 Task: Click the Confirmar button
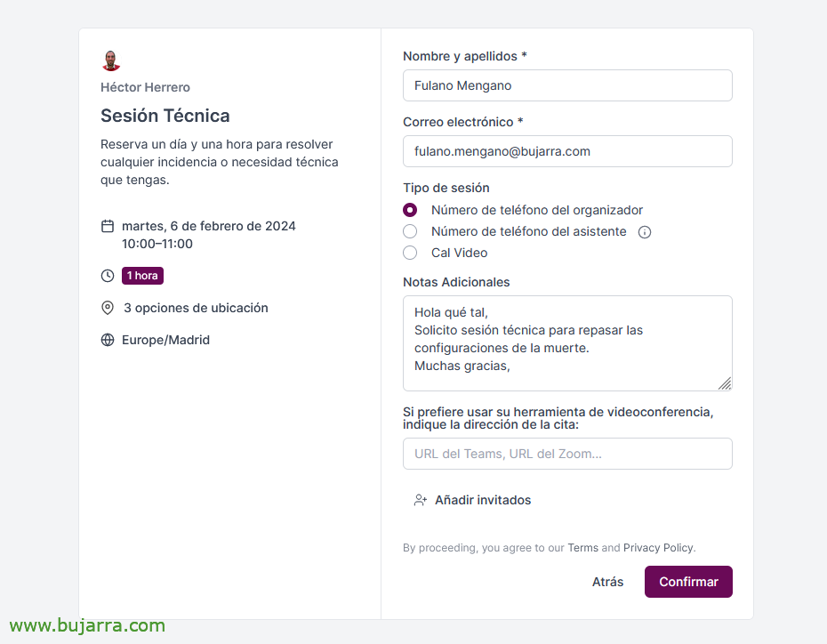tap(688, 582)
